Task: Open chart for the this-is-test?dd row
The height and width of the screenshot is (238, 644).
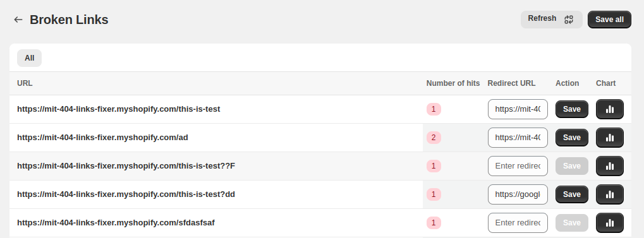Action: tap(609, 194)
